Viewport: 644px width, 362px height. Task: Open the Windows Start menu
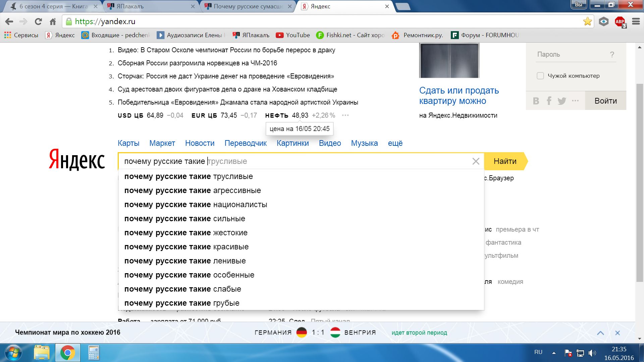click(x=13, y=353)
